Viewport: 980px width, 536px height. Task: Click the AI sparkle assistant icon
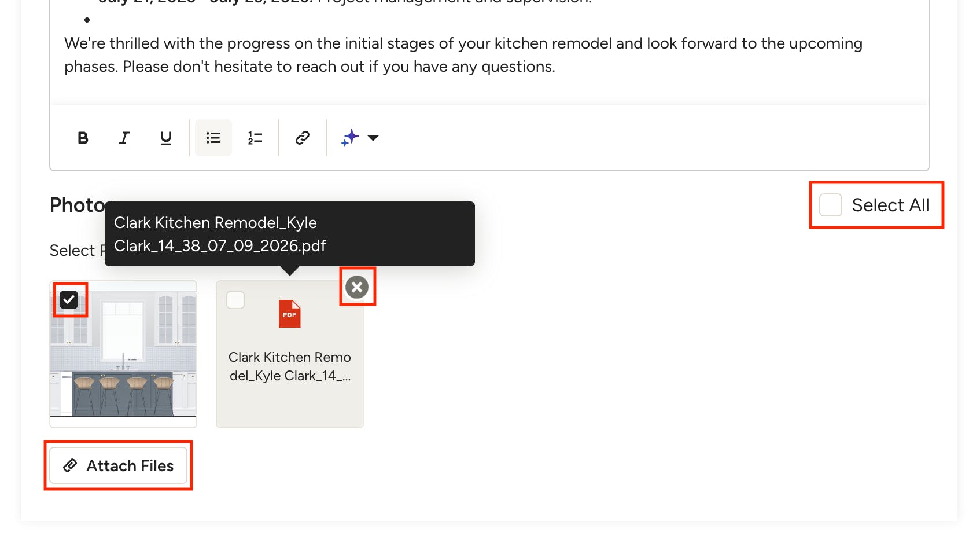coord(350,138)
